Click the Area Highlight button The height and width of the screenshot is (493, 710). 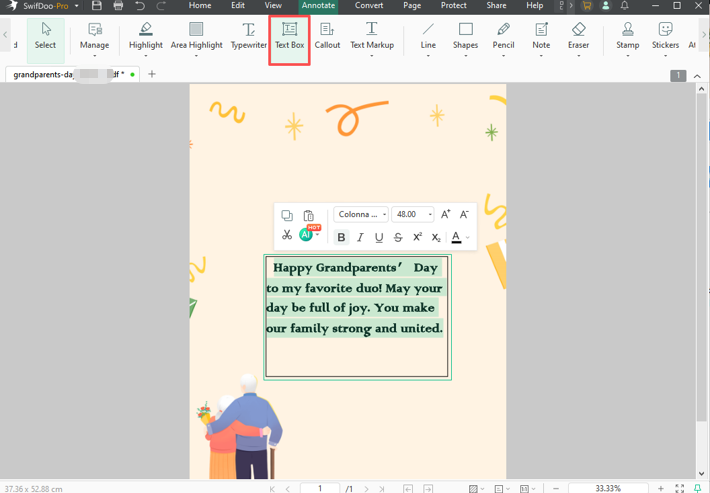[196, 36]
